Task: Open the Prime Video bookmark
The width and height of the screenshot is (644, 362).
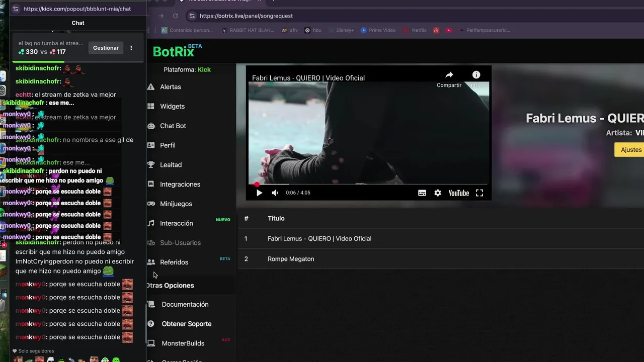Action: pyautogui.click(x=378, y=30)
